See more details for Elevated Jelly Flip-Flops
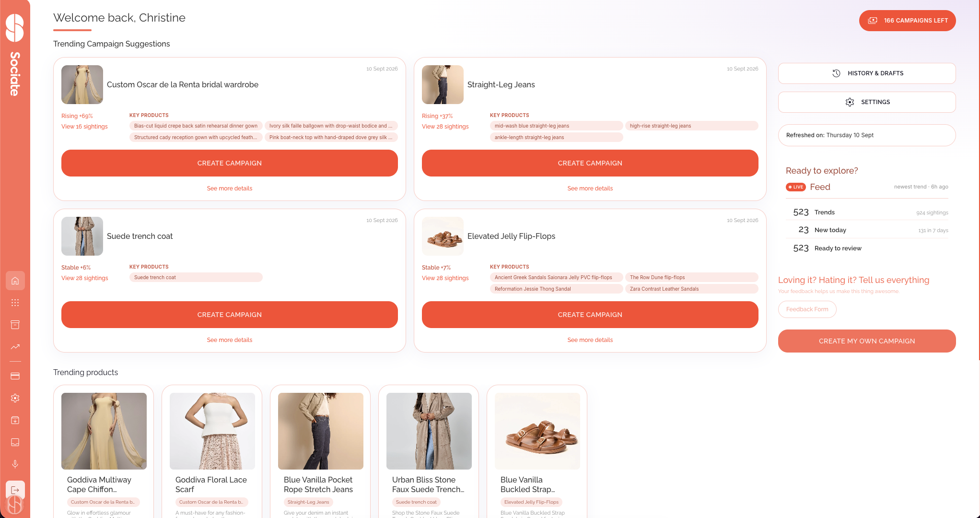Viewport: 980px width, 518px height. [590, 340]
